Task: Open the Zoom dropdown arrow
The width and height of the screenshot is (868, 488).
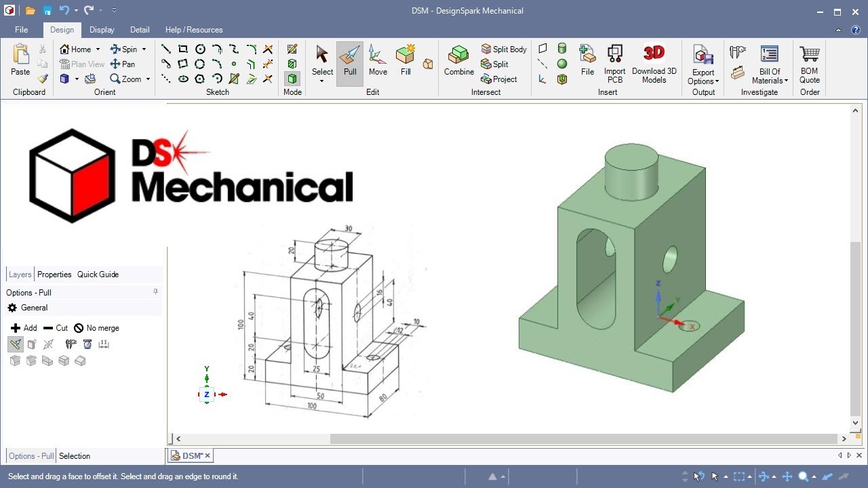Action: (148, 79)
